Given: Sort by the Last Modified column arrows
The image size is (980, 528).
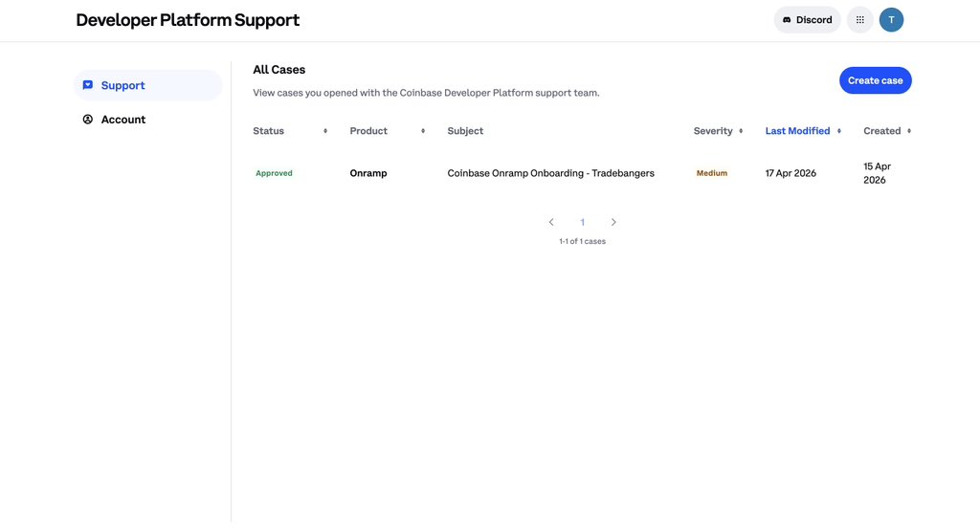Looking at the screenshot, I should [x=838, y=131].
